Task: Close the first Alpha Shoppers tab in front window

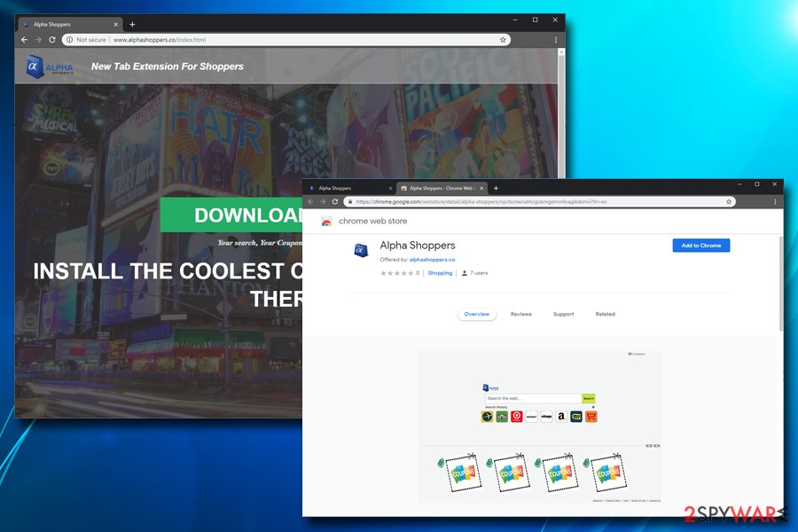Action: 390,188
